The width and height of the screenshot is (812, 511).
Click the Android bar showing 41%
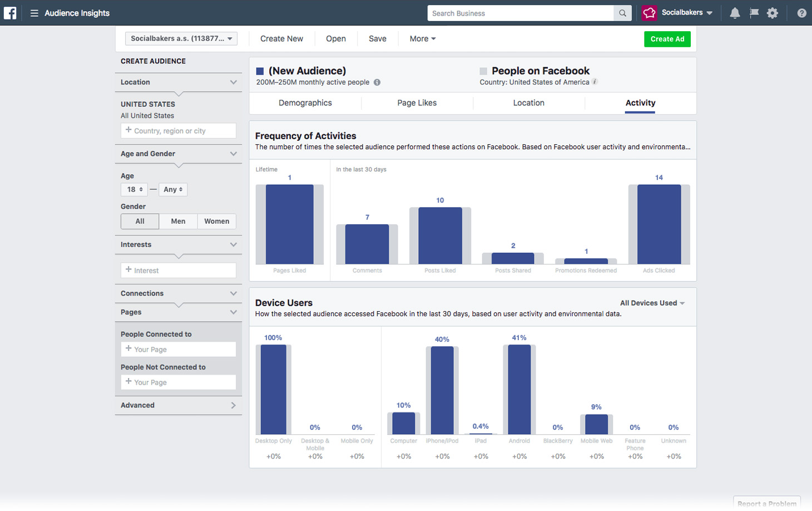pyautogui.click(x=519, y=390)
